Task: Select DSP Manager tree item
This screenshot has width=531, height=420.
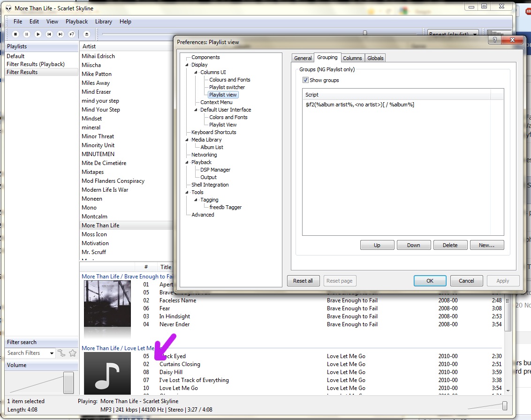Action: [x=215, y=170]
